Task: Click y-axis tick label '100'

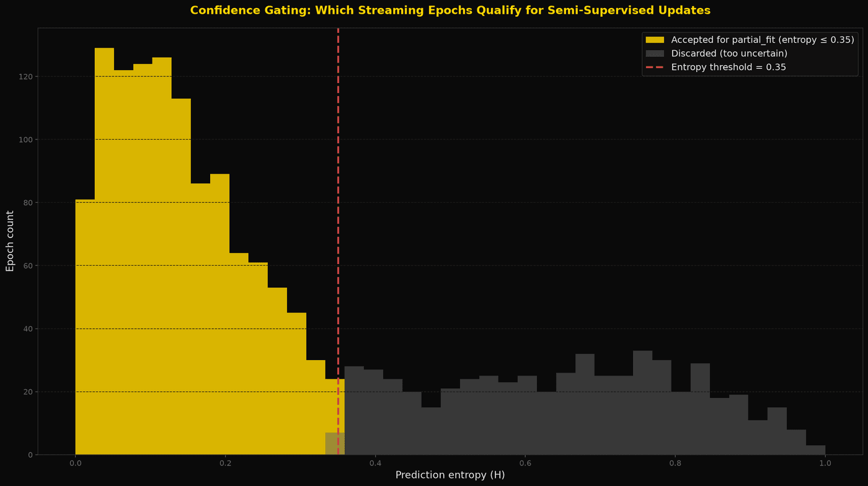Action: click(x=25, y=139)
